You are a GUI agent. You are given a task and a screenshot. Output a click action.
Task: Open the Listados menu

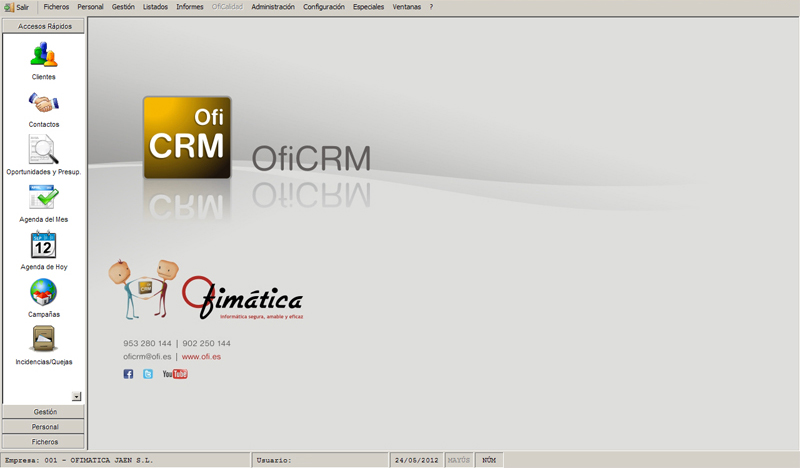(x=155, y=7)
